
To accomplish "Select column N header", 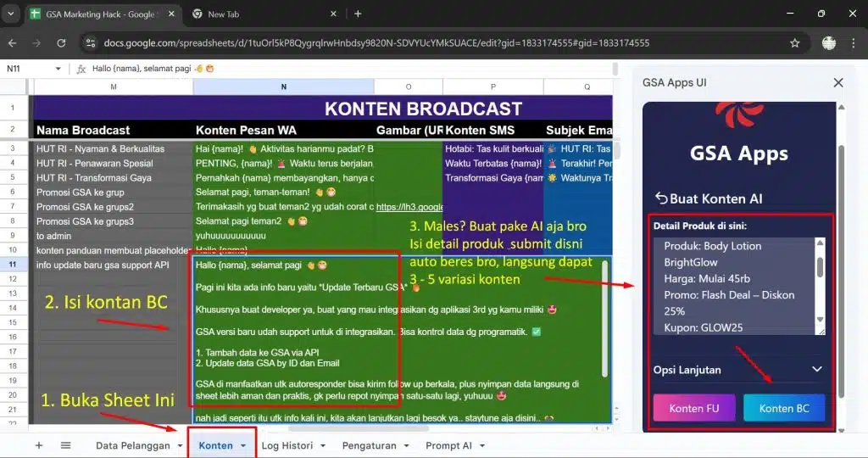I will 283,87.
